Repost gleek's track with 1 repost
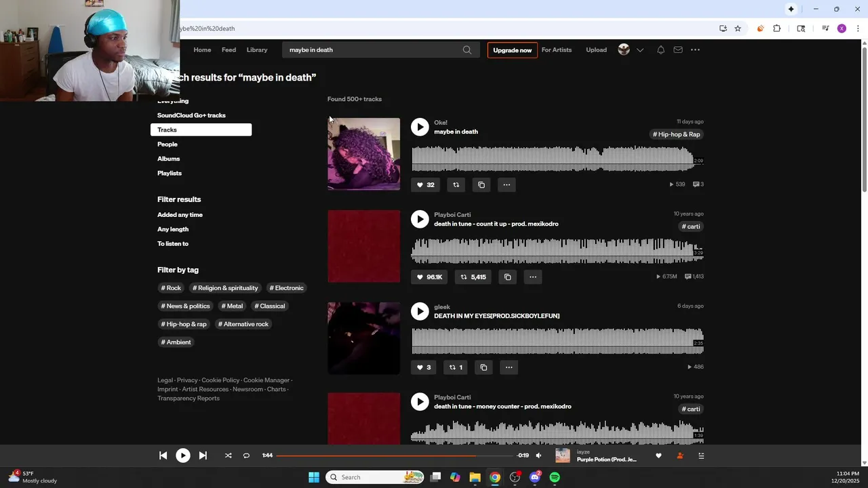 455,367
